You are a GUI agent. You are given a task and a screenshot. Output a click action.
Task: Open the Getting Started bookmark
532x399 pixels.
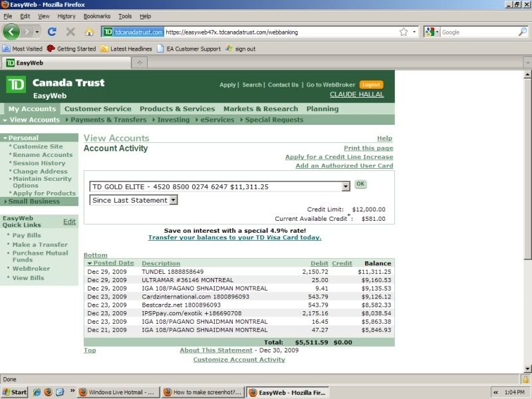(72, 49)
